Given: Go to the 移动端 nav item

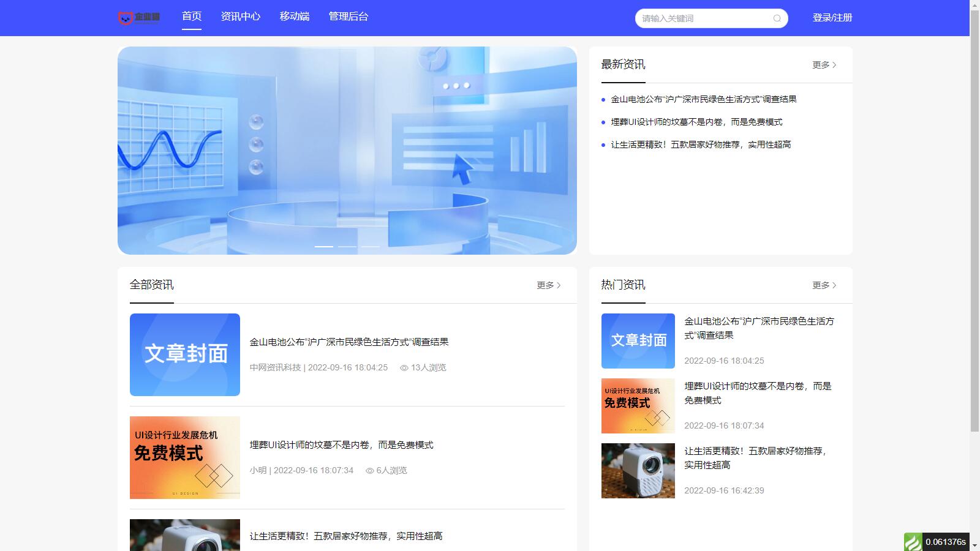Looking at the screenshot, I should [294, 17].
